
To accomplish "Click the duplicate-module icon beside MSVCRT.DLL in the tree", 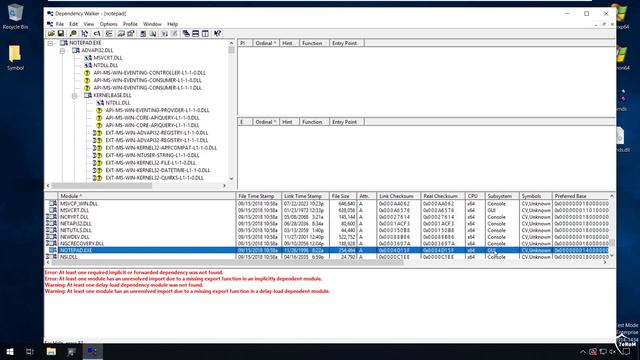I will coord(88,58).
